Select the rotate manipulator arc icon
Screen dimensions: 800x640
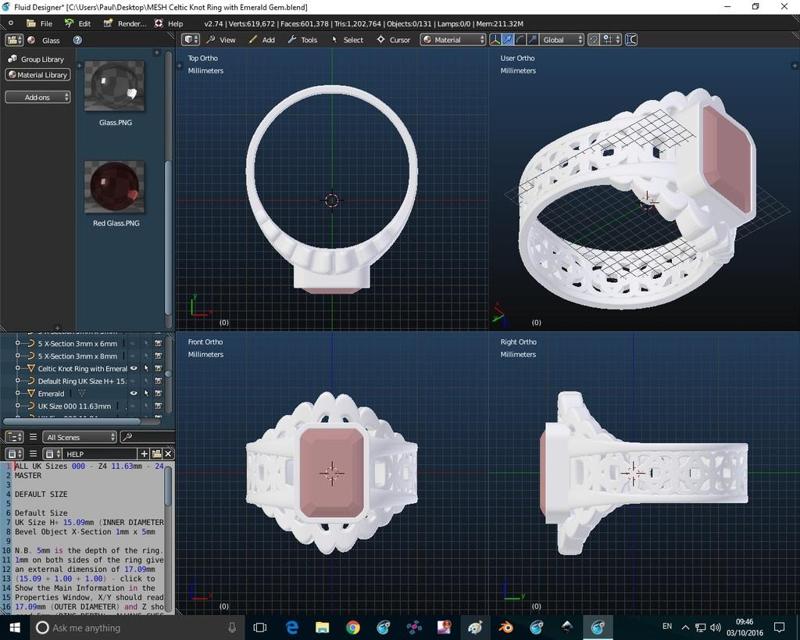(x=520, y=40)
